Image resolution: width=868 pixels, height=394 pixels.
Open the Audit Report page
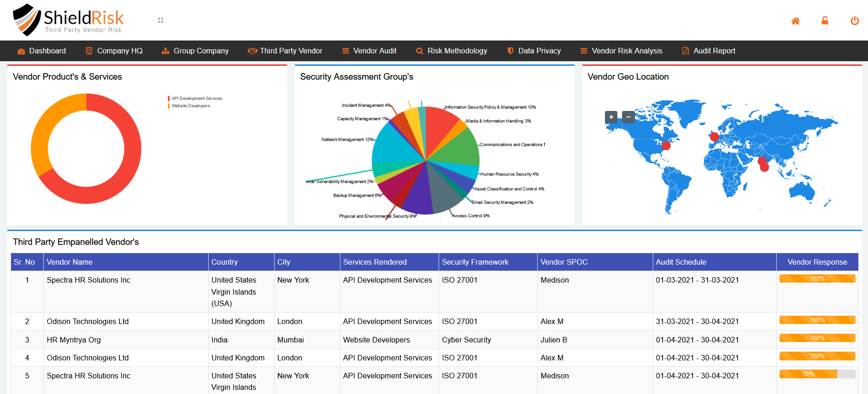point(709,51)
